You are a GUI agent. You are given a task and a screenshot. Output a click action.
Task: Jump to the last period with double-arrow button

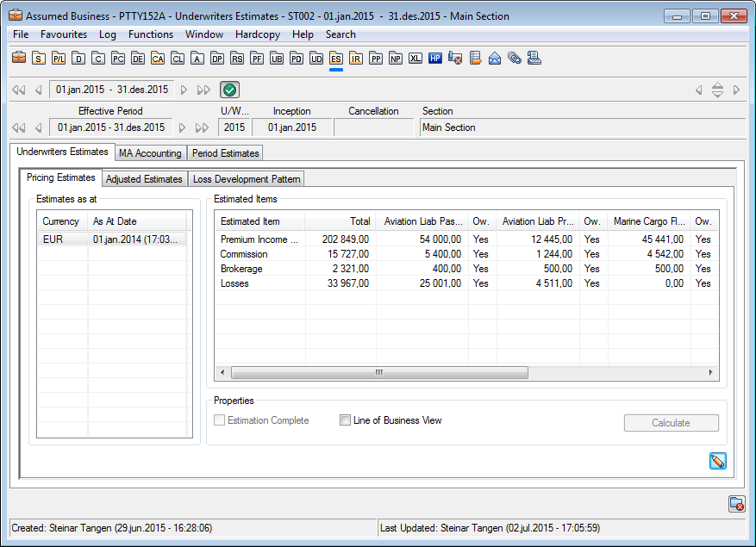202,89
